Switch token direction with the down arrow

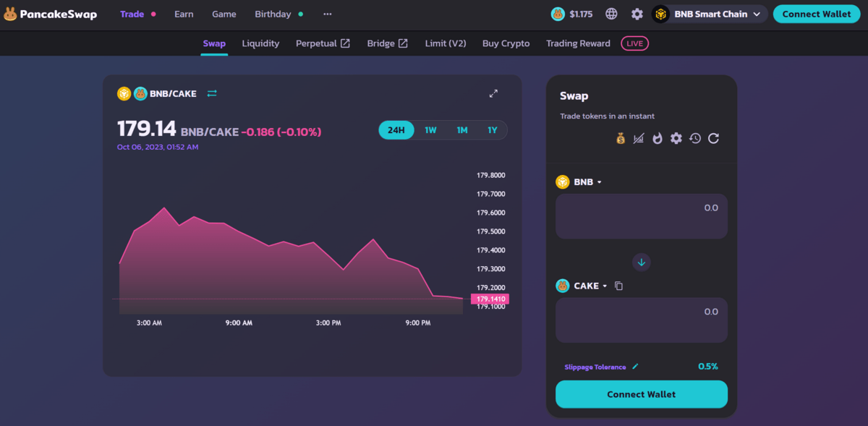click(x=642, y=262)
